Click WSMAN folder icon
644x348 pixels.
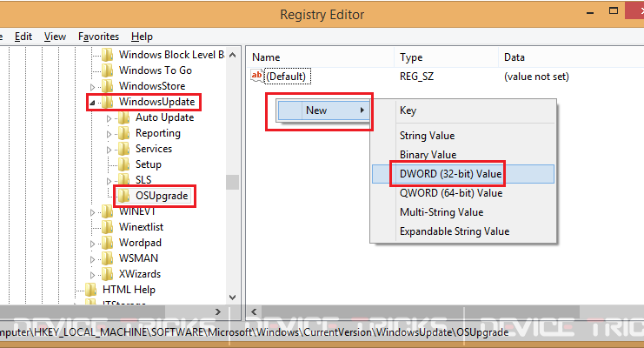click(107, 258)
